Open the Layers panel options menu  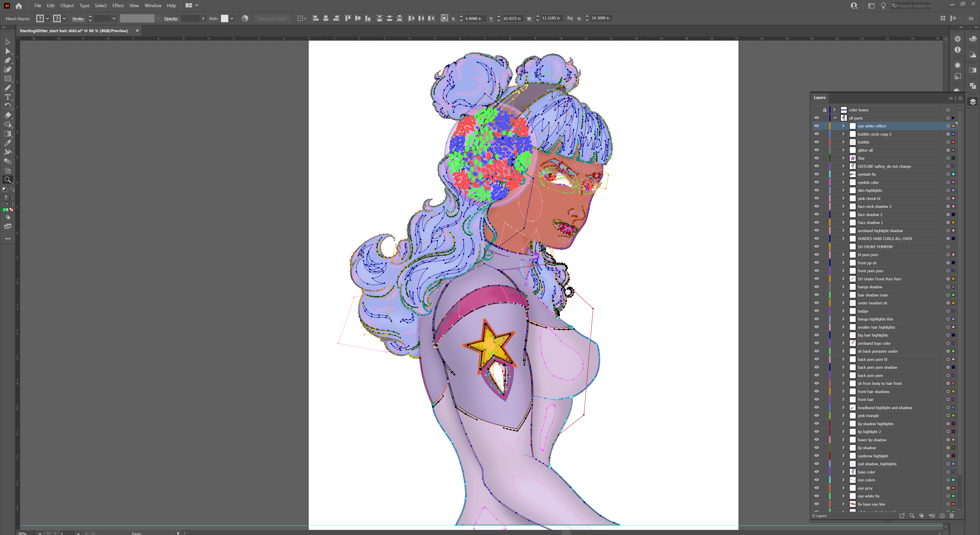(x=960, y=98)
